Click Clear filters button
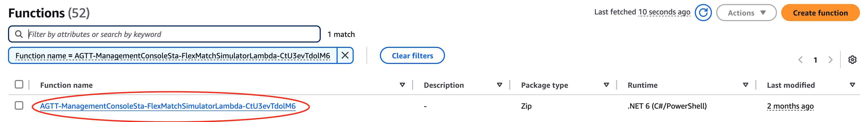 (x=412, y=56)
